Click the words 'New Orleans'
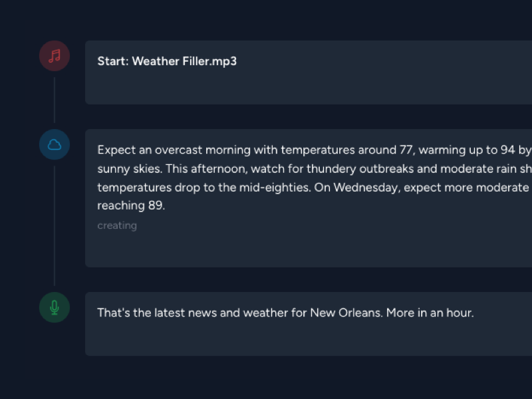The width and height of the screenshot is (532, 399). (345, 313)
